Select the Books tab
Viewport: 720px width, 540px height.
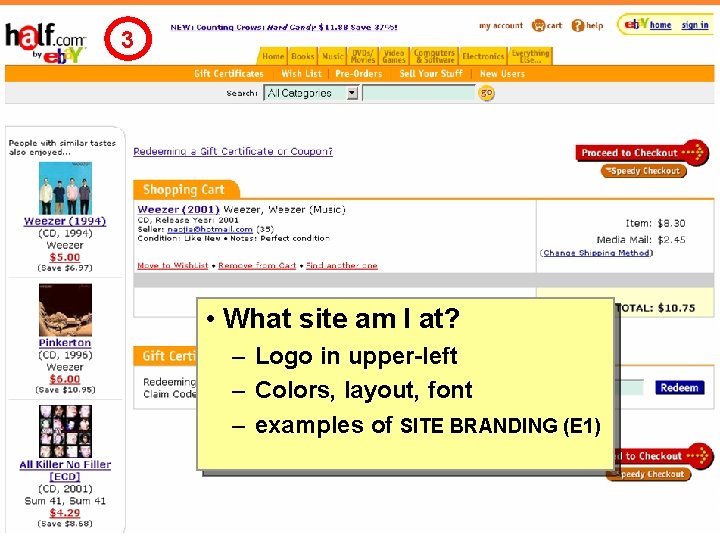[x=303, y=56]
